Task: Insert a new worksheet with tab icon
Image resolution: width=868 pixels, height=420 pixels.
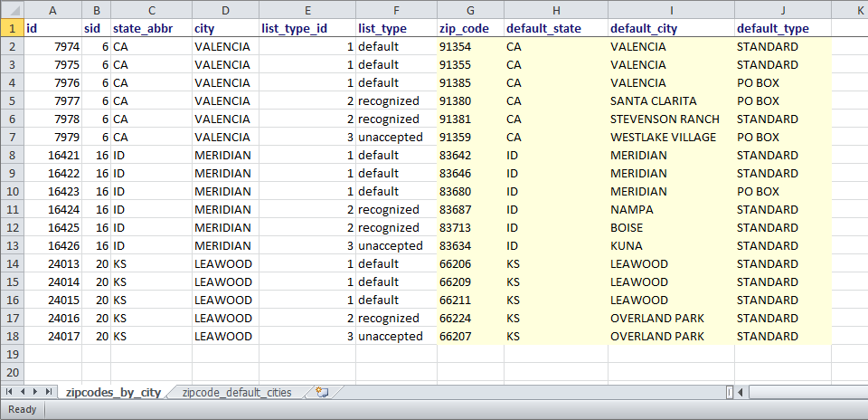Action: 321,392
